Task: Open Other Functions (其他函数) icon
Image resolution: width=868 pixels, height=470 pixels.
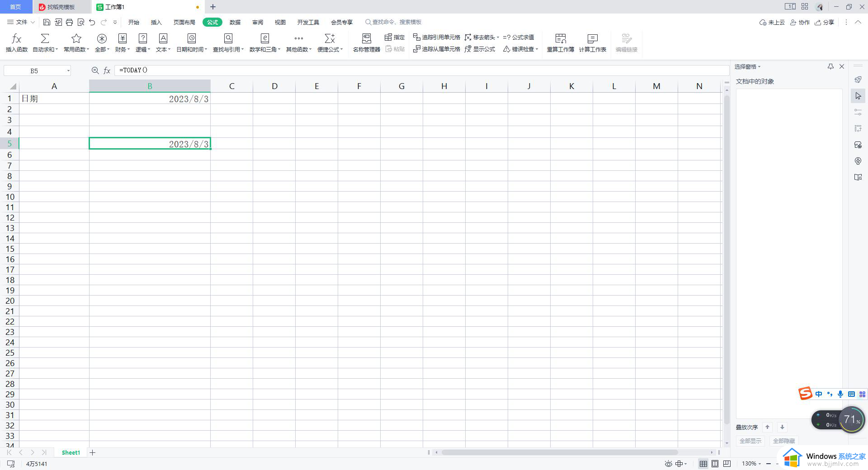Action: tap(298, 39)
